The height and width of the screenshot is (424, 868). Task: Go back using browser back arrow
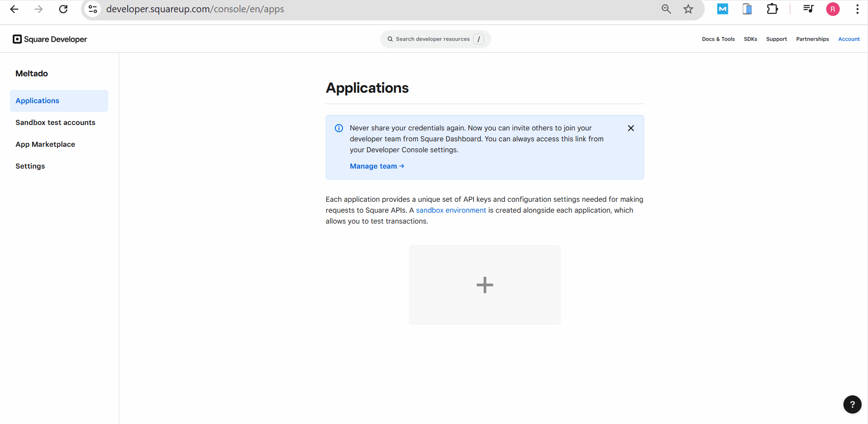[x=14, y=9]
